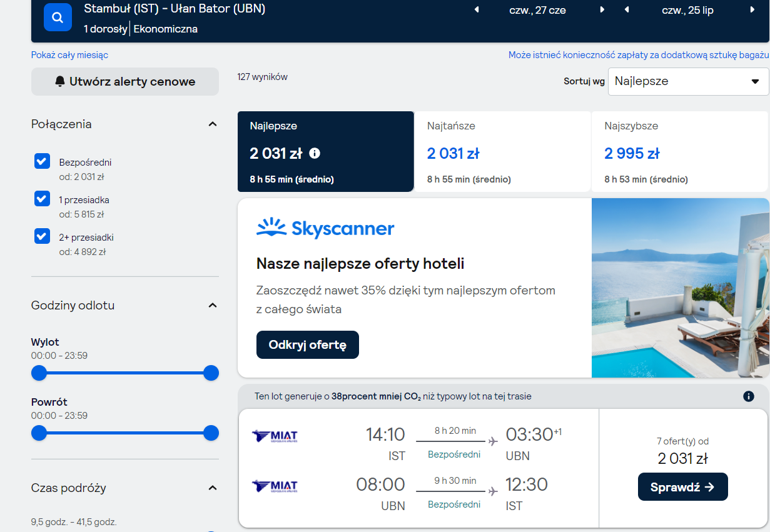Viewport: 770px width, 532px height.
Task: Click info icon next to 2 031 zł
Action: pos(315,153)
